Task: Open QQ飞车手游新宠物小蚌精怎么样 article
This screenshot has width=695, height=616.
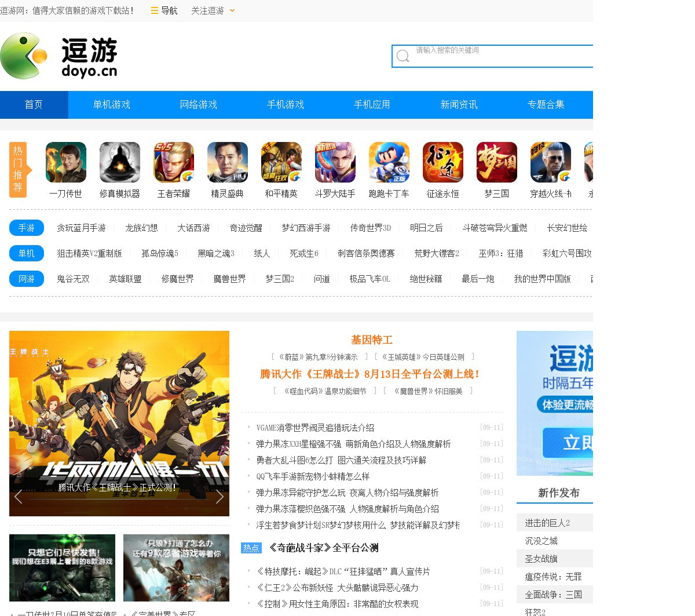Action: pos(313,476)
